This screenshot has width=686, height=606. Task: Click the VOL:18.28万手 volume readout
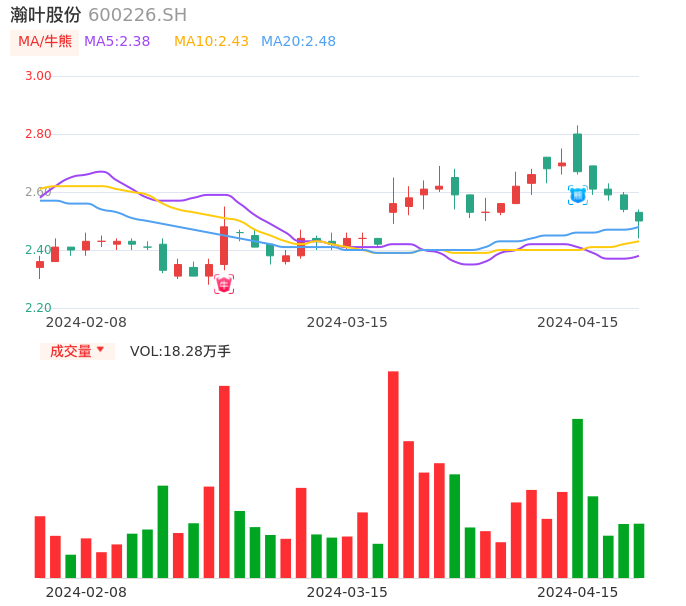(x=180, y=351)
